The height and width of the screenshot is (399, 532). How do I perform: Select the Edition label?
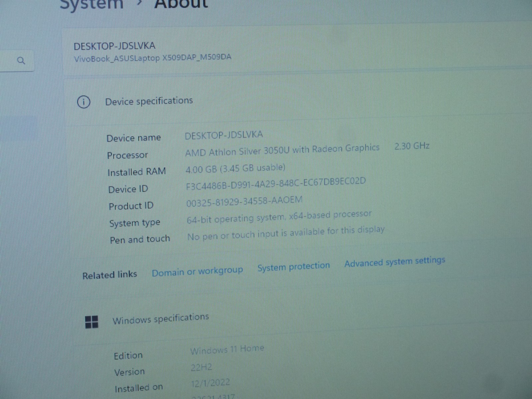[x=128, y=356]
